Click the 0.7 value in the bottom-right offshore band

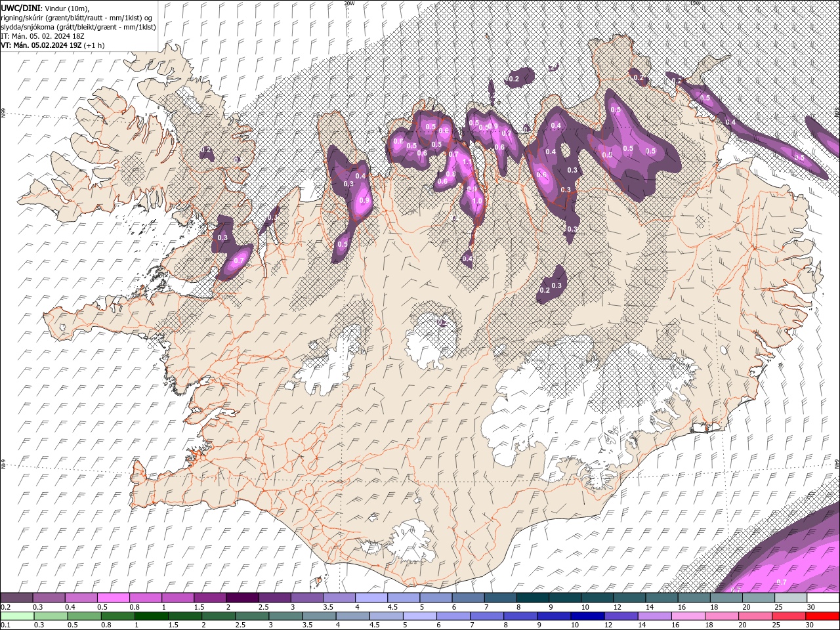(782, 582)
